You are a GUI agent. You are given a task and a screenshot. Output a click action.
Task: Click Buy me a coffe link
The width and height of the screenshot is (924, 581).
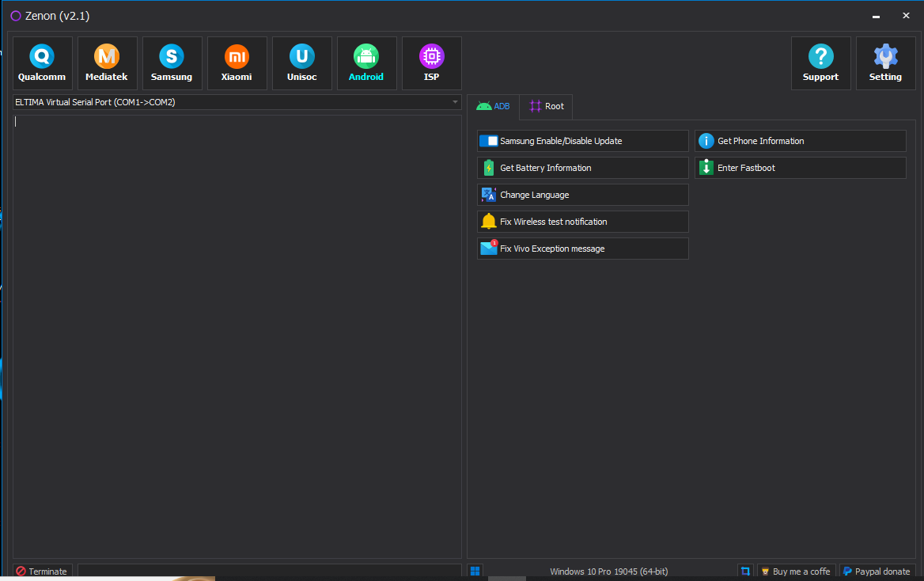pos(796,571)
